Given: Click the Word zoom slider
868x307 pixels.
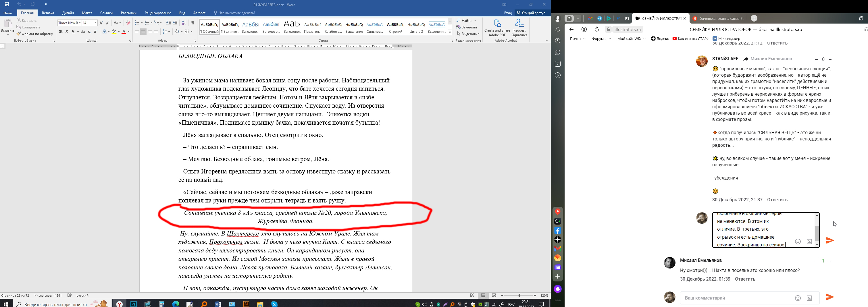Looking at the screenshot, I should click(519, 296).
